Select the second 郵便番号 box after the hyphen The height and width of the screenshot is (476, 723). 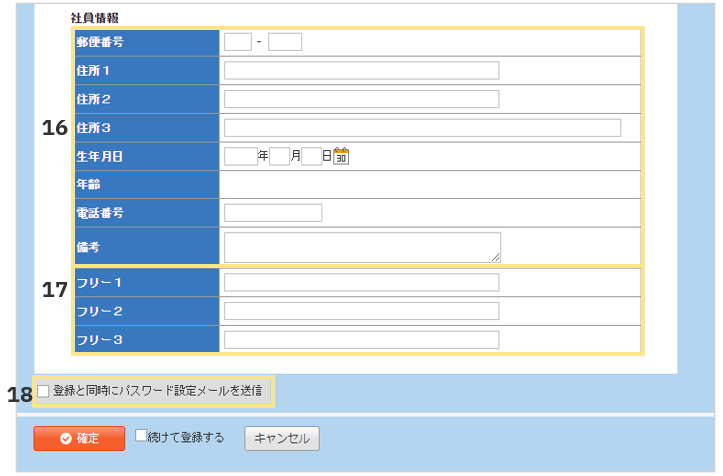pos(285,42)
